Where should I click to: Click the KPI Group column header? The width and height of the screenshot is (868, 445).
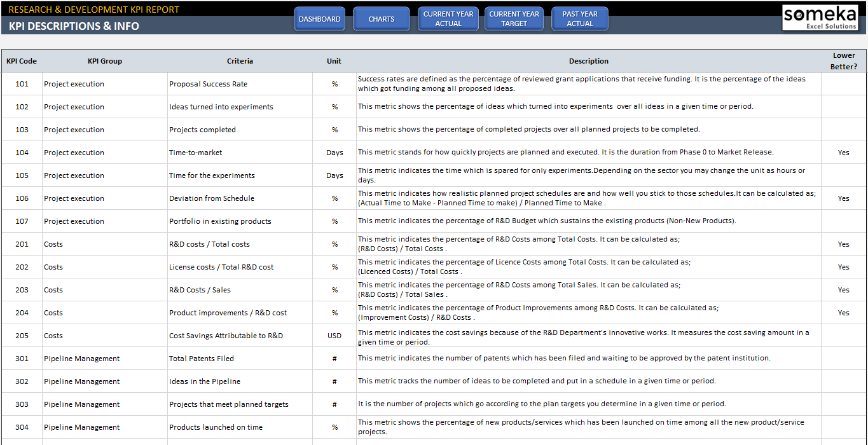coord(104,61)
